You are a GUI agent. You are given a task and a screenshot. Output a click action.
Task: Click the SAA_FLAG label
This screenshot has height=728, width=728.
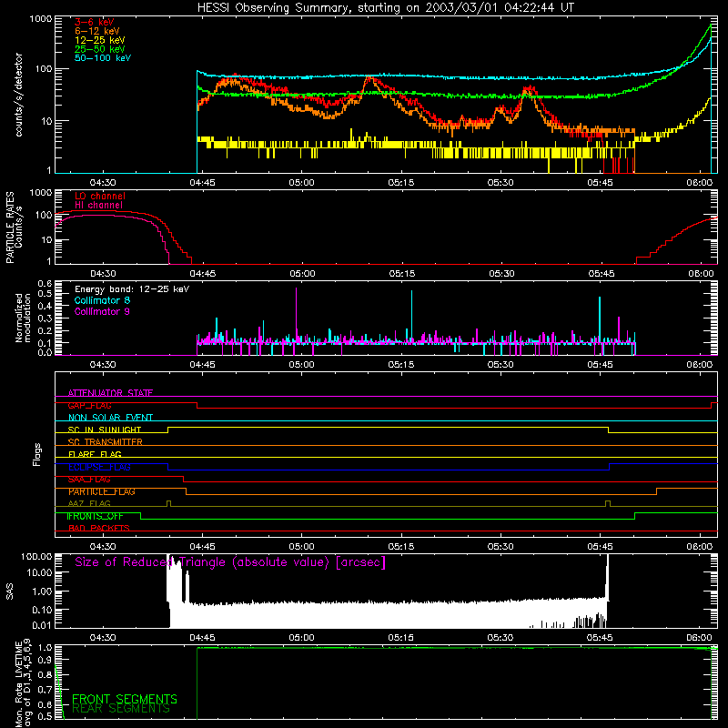click(89, 480)
